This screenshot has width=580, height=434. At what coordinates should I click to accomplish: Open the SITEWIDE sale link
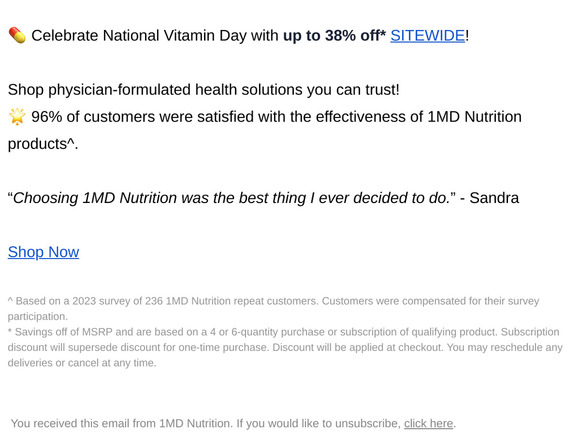[427, 36]
